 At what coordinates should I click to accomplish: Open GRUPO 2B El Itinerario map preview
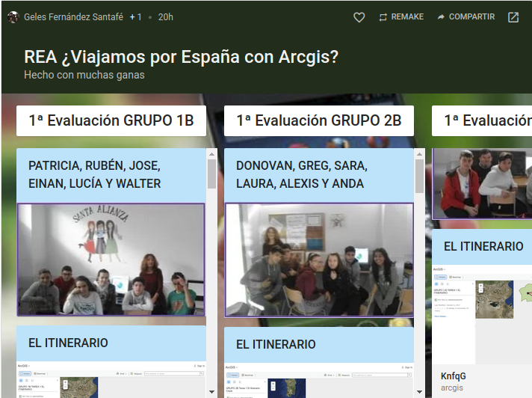[319, 380]
